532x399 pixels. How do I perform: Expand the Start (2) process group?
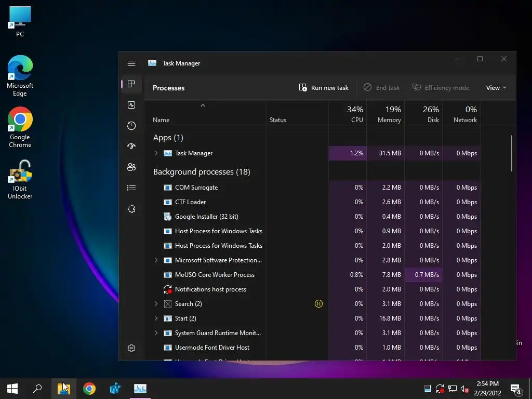(156, 318)
